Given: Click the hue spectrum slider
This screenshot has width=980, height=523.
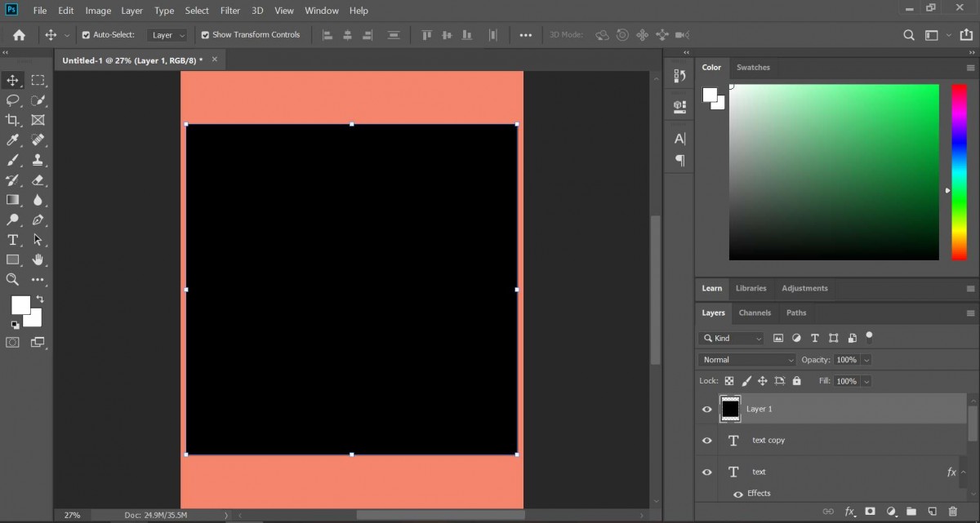Looking at the screenshot, I should pyautogui.click(x=959, y=172).
